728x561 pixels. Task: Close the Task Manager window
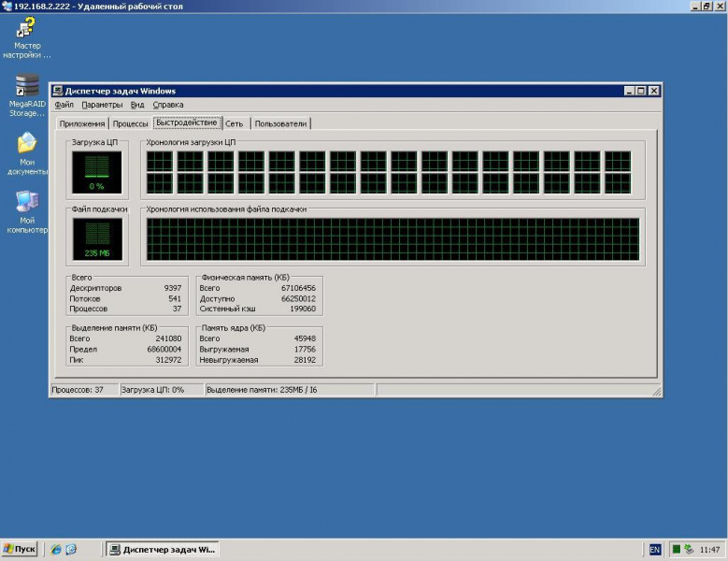(x=654, y=91)
